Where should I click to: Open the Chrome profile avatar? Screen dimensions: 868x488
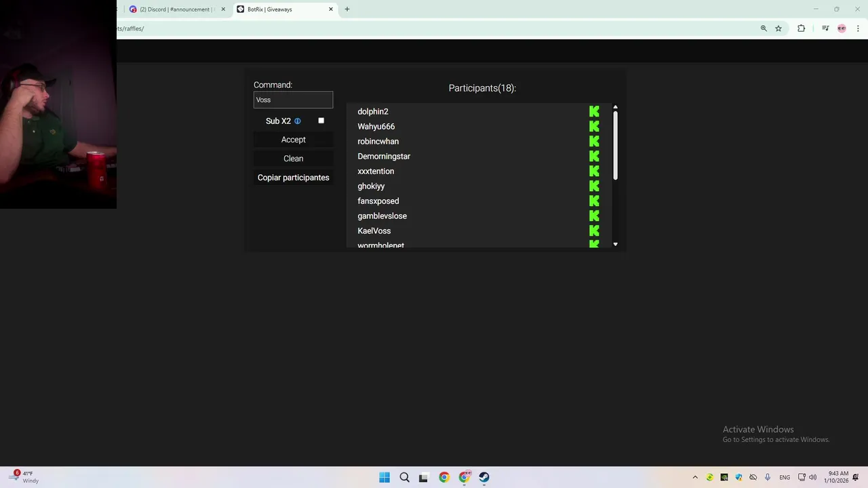coord(842,28)
